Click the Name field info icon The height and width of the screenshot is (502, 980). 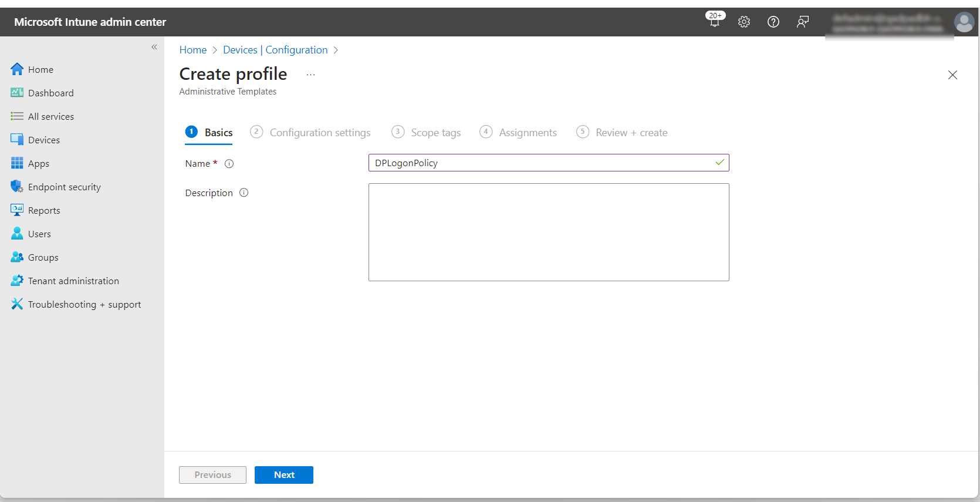coord(229,164)
